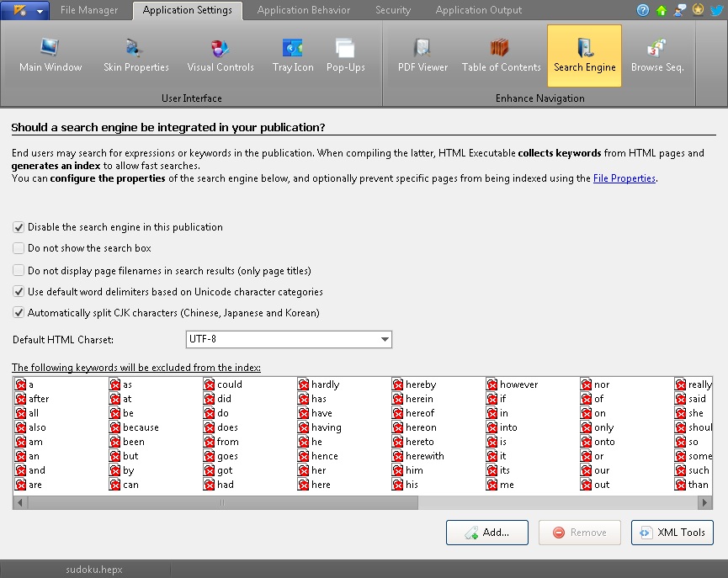The height and width of the screenshot is (578, 728).
Task: Open the XML Tools button
Action: [x=672, y=533]
